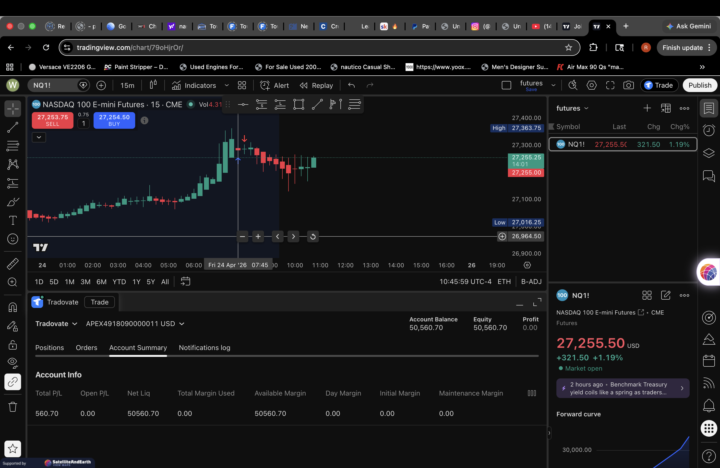This screenshot has height=468, width=720.
Task: Expand the futures layout dropdown arrow
Action: point(553,85)
